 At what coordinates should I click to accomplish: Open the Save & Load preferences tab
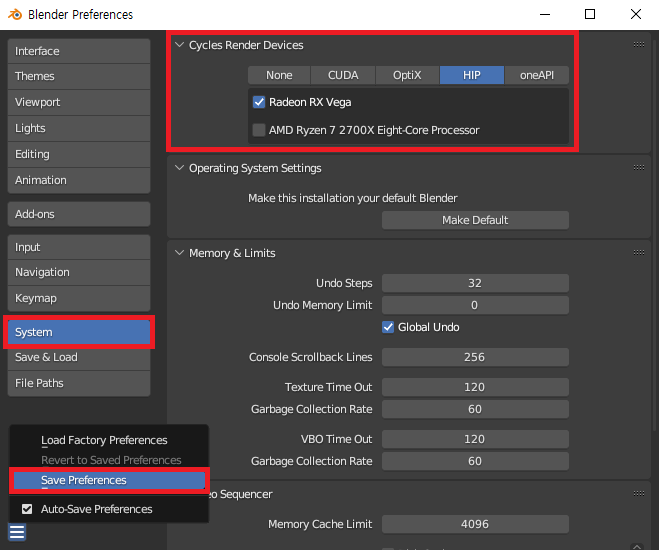point(79,358)
